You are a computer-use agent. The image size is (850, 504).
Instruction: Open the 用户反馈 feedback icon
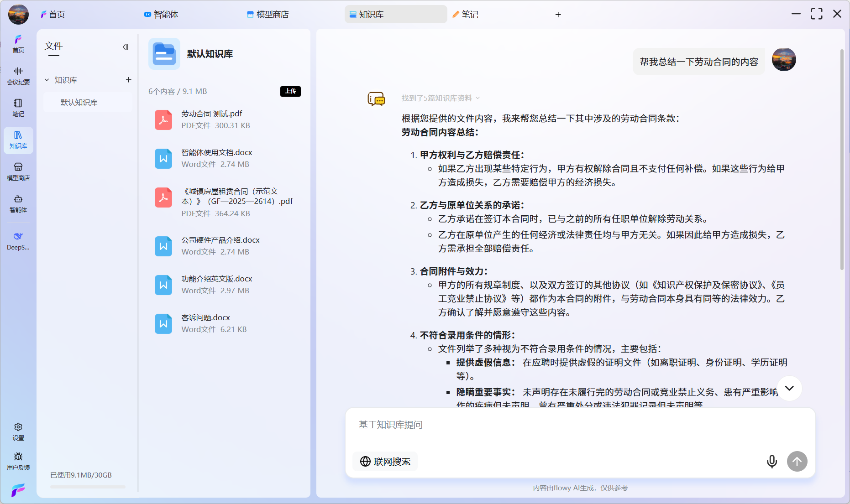18,461
